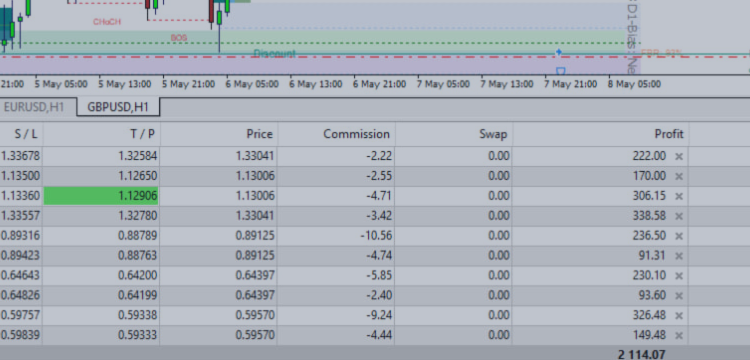Select the highlighted T/P cell 1.12906
The height and width of the screenshot is (360, 750).
point(101,196)
